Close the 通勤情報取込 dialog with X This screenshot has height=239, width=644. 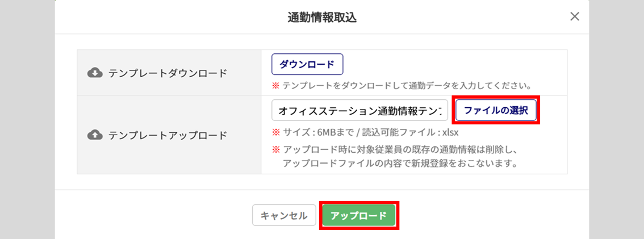click(575, 16)
